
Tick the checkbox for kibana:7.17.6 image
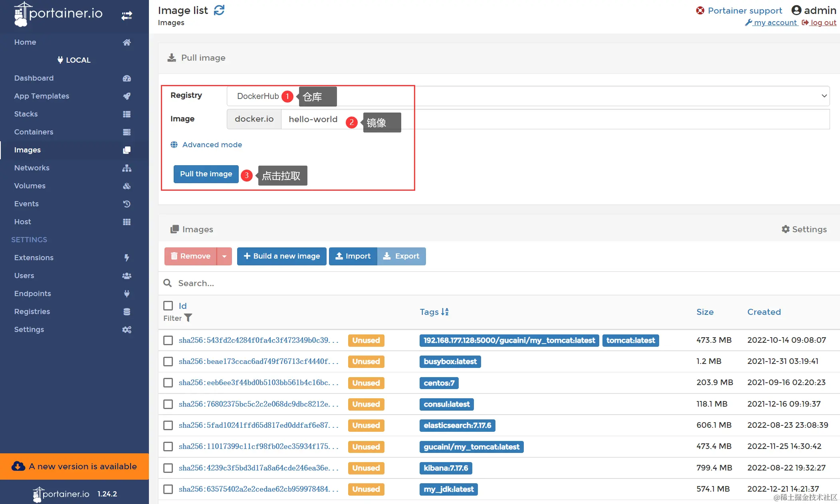coord(168,468)
